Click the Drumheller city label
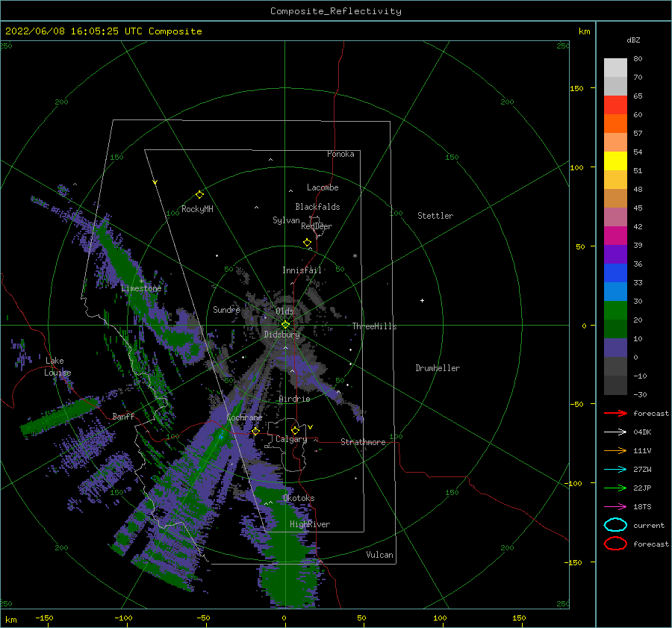Screen dimensions: 672x628 point(438,368)
